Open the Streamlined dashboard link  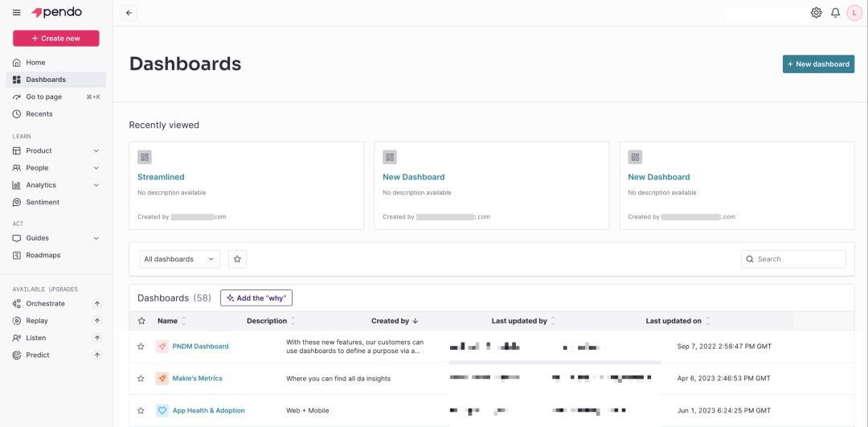point(161,177)
